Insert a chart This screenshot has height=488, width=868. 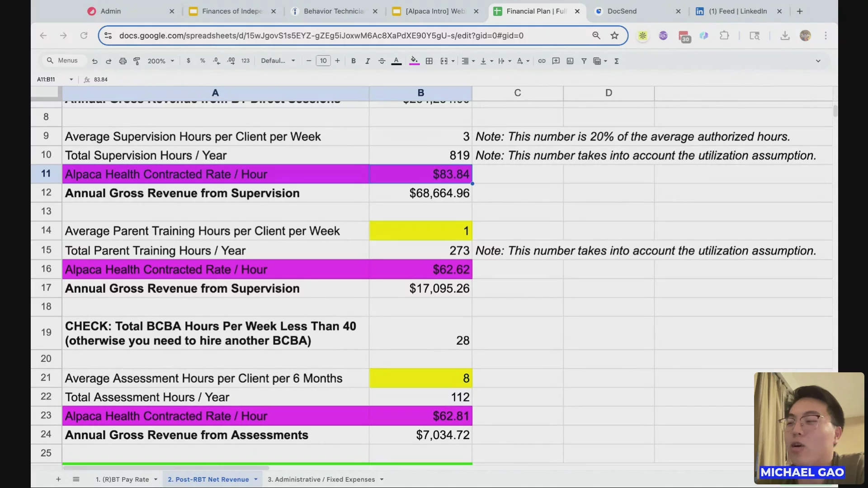click(570, 61)
